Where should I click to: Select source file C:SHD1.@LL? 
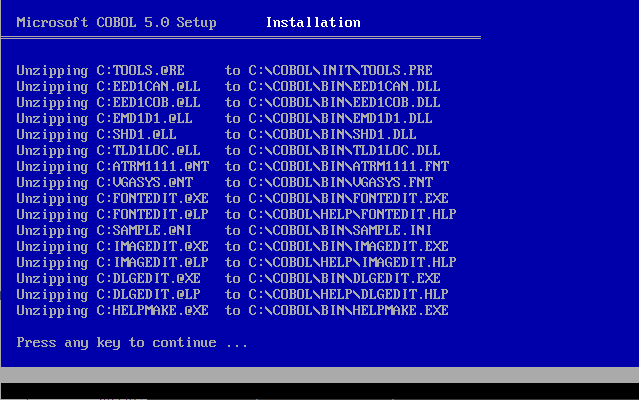coord(136,134)
